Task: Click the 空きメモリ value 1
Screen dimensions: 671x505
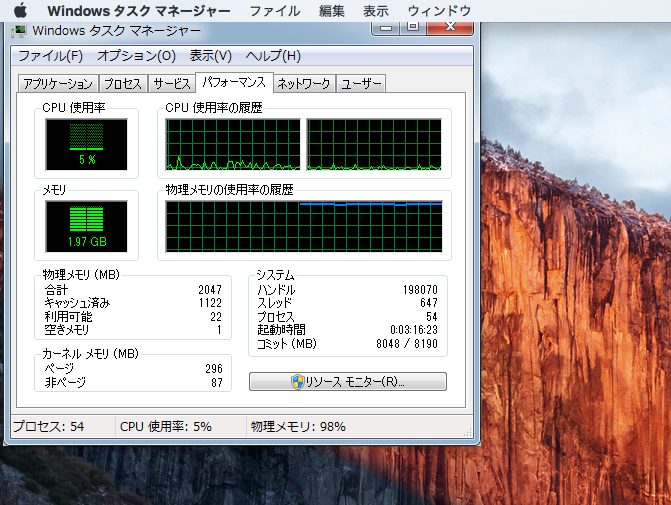Action: point(219,330)
